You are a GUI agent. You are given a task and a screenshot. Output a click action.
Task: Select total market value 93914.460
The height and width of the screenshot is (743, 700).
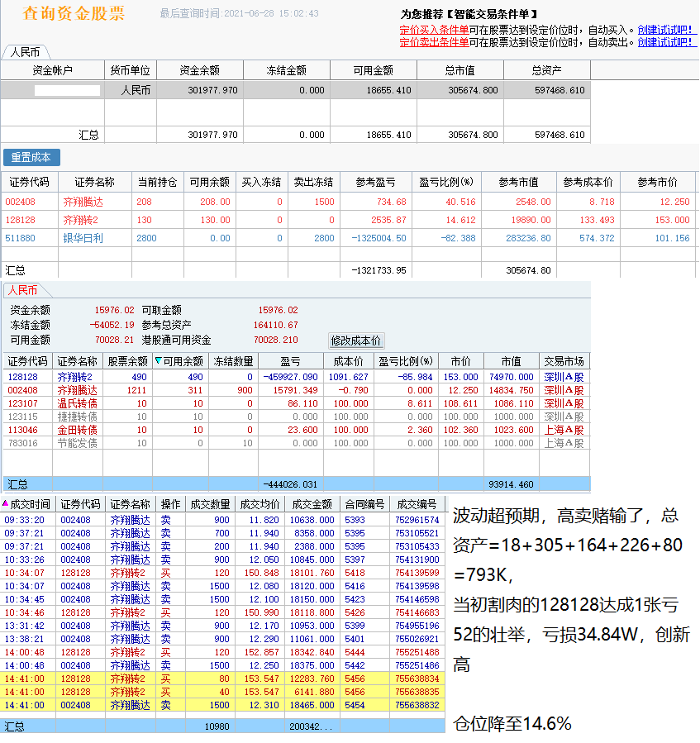click(511, 485)
